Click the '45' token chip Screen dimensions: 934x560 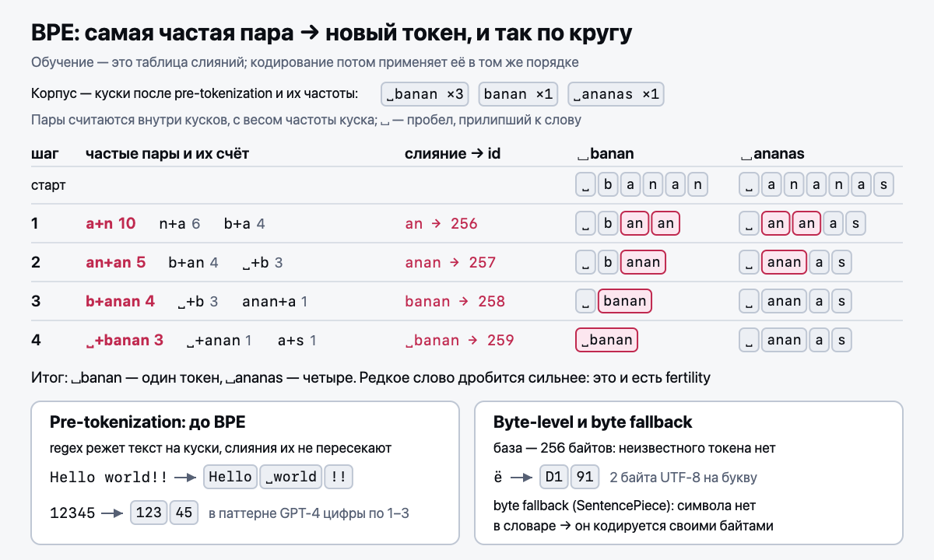pos(184,513)
